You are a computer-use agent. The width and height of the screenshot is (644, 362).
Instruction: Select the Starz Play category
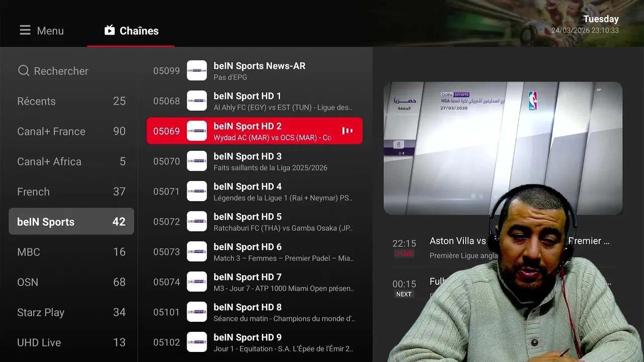click(x=71, y=312)
